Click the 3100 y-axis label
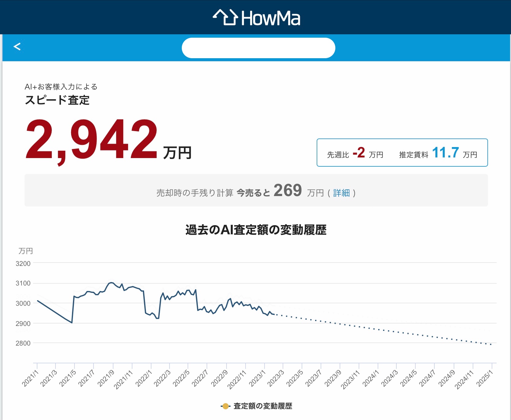 click(23, 283)
